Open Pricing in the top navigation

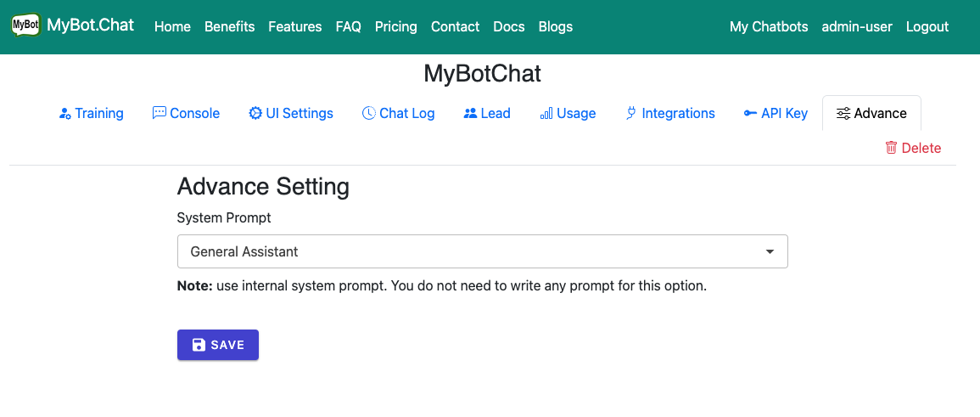pyautogui.click(x=395, y=26)
